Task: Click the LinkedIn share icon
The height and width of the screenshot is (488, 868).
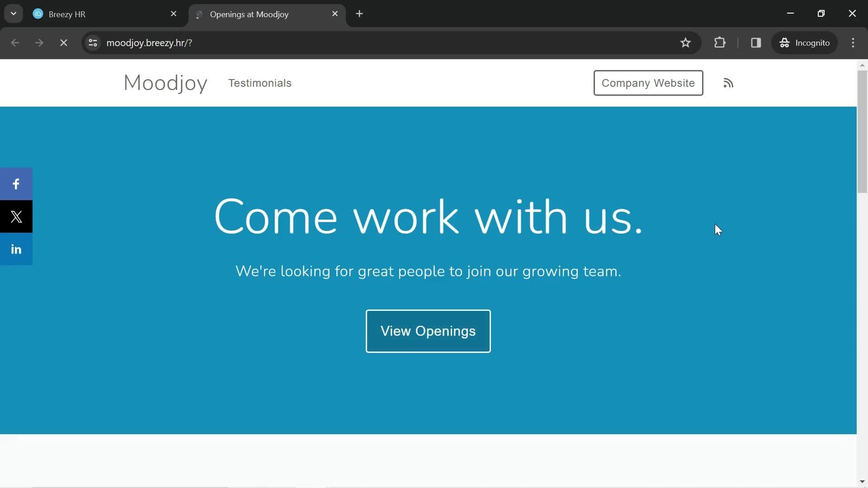Action: click(16, 249)
